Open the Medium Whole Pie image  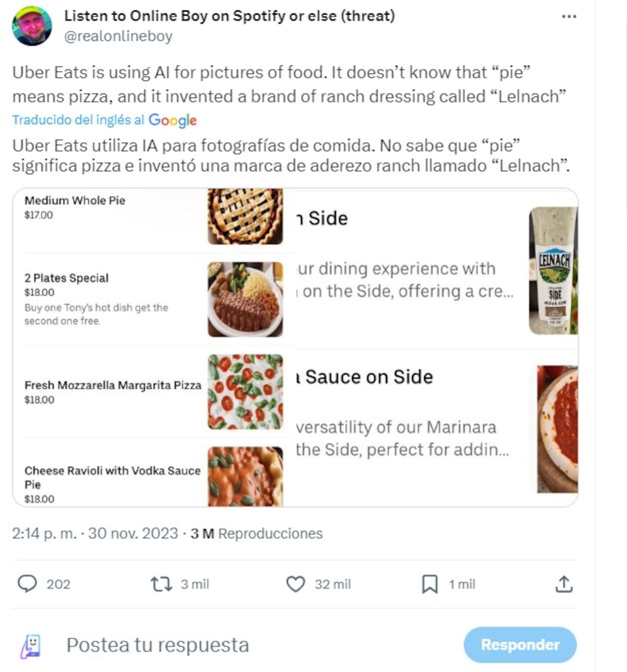tap(245, 217)
